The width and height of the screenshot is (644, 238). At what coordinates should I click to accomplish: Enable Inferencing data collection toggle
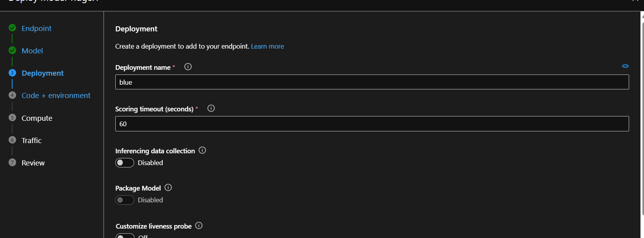[125, 163]
